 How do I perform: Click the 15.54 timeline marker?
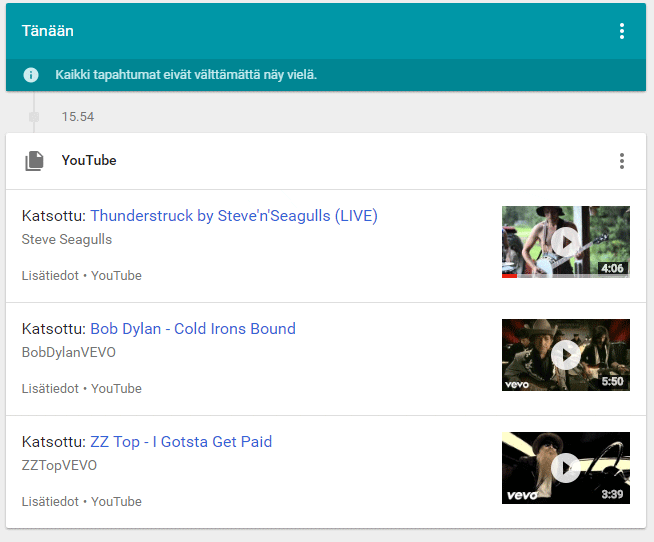[78, 117]
